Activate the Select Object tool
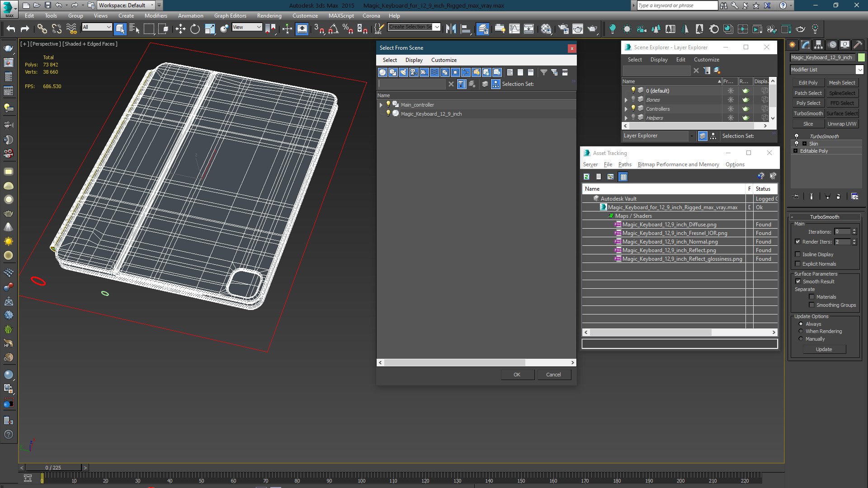868x488 pixels. 120,29
